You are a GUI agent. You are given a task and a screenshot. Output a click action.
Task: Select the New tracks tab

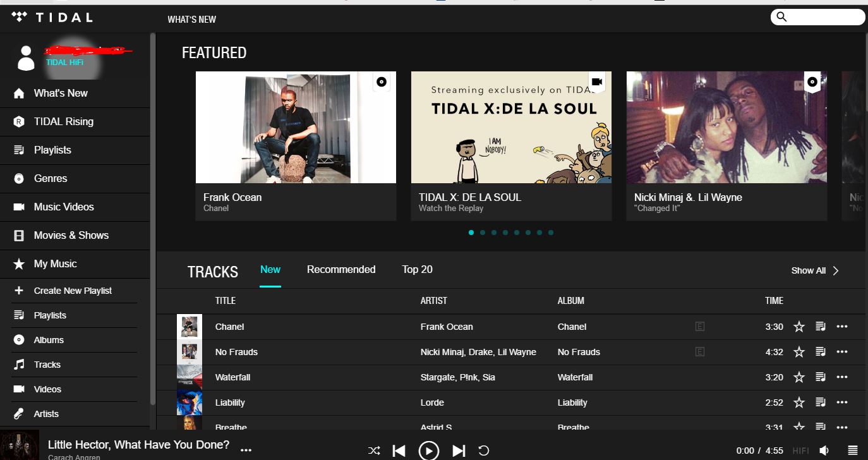point(270,270)
